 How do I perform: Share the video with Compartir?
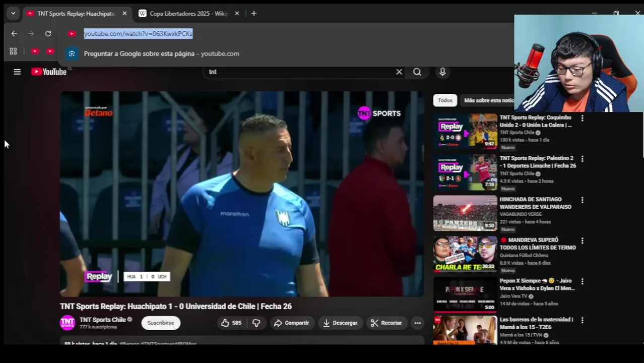(292, 323)
